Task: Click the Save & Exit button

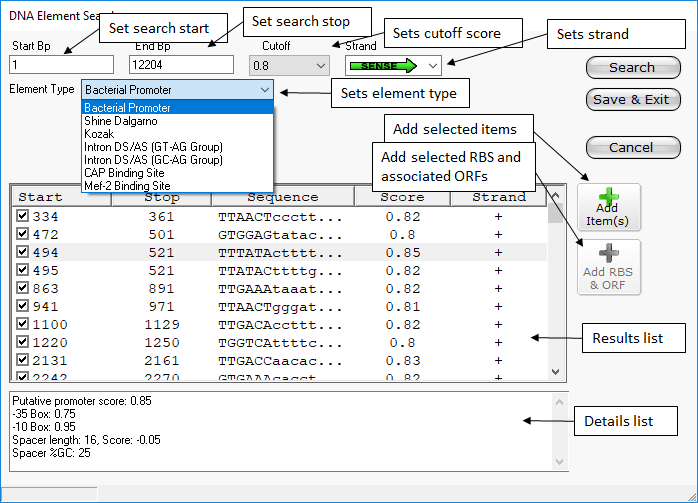Action: tap(631, 100)
